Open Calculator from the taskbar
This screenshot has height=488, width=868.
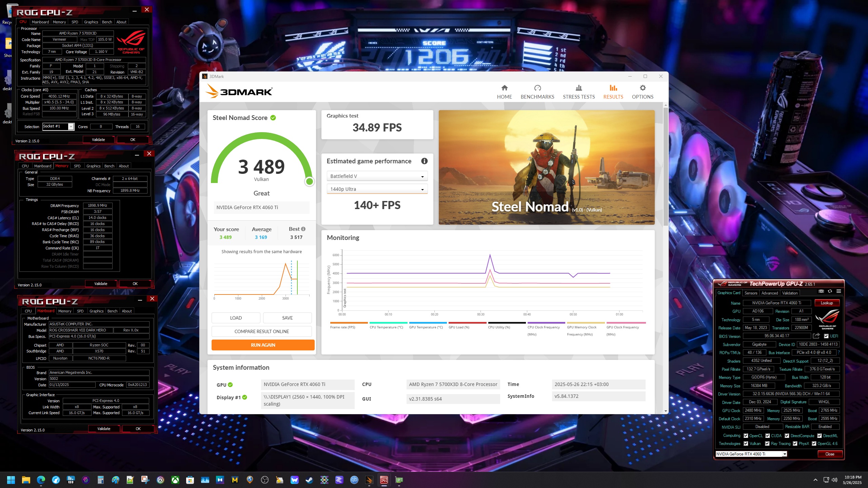(x=100, y=480)
